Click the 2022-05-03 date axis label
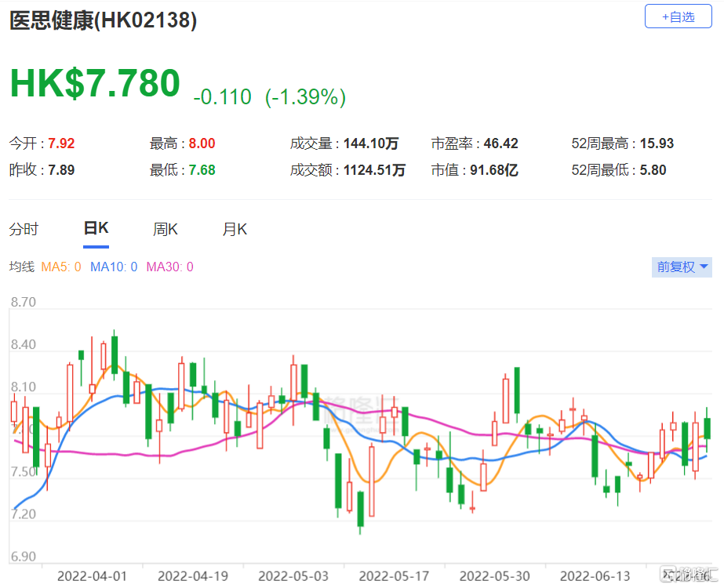Viewport: 724px width, 588px height. 293,576
